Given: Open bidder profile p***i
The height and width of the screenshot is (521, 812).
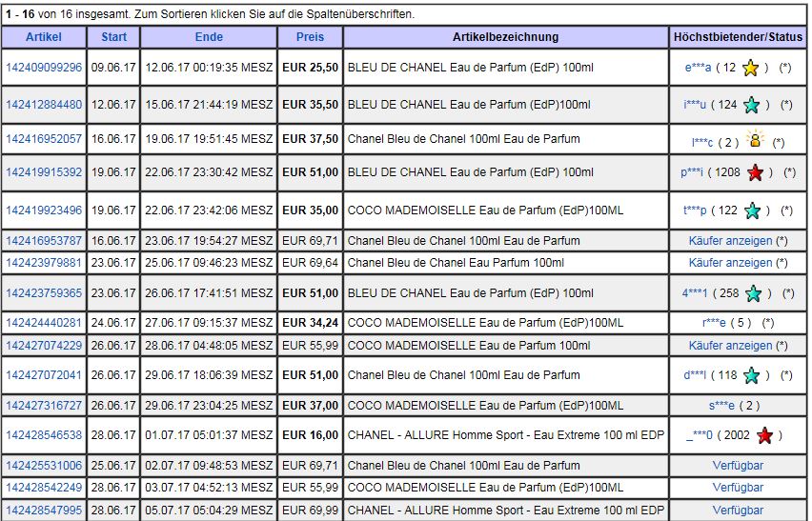Looking at the screenshot, I should point(692,172).
